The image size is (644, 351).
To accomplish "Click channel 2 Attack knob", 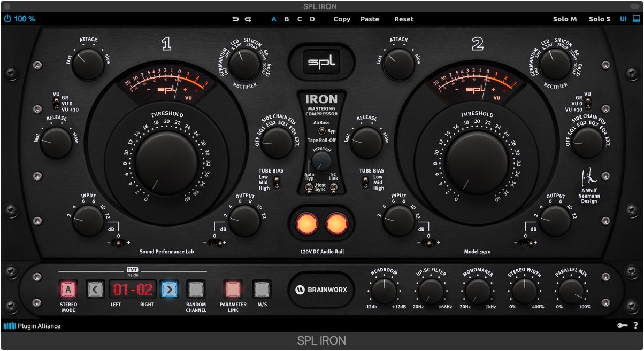I will pyautogui.click(x=398, y=65).
